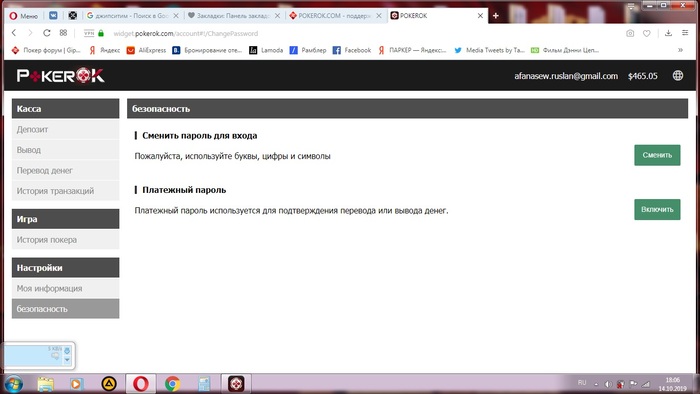700x394 pixels.
Task: Open the Яндекс bookmark
Action: click(104, 50)
